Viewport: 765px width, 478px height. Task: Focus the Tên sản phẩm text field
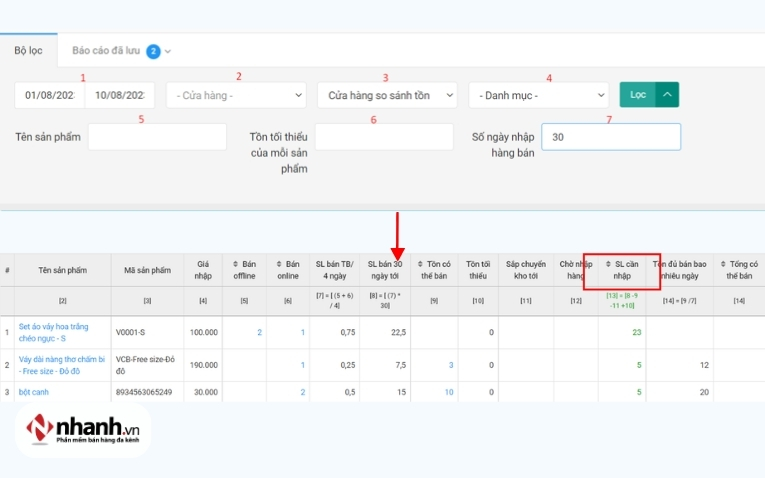point(143,137)
